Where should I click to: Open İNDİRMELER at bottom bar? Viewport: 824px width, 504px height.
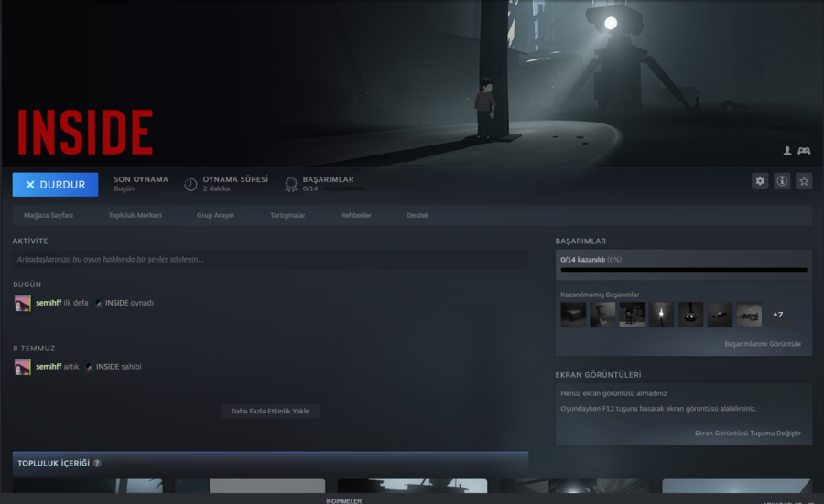[x=343, y=501]
